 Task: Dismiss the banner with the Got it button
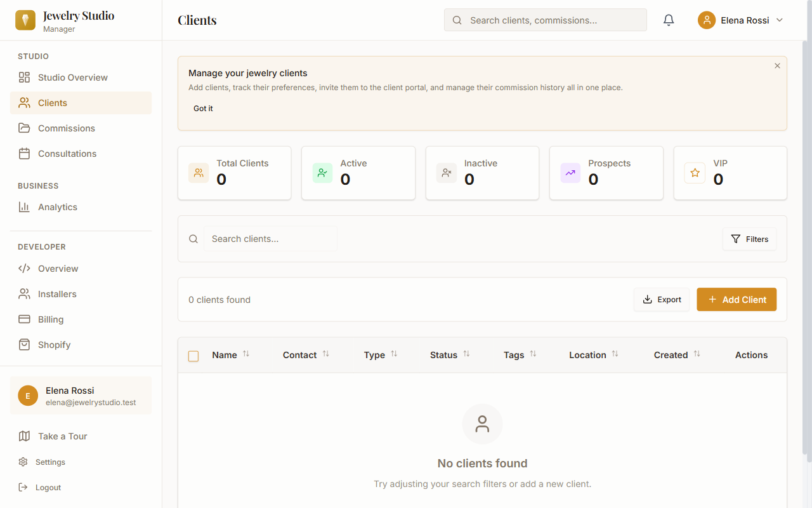[x=203, y=108]
